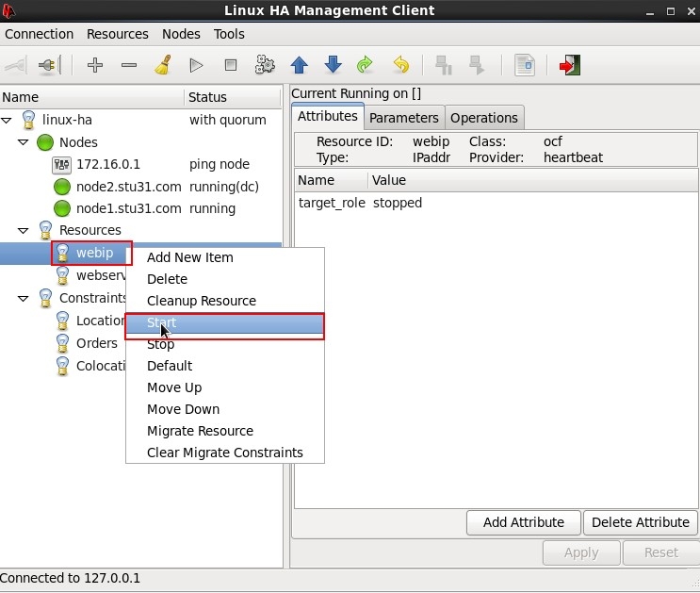
Task: Collapse the Constraints tree branch
Action: pos(23,299)
